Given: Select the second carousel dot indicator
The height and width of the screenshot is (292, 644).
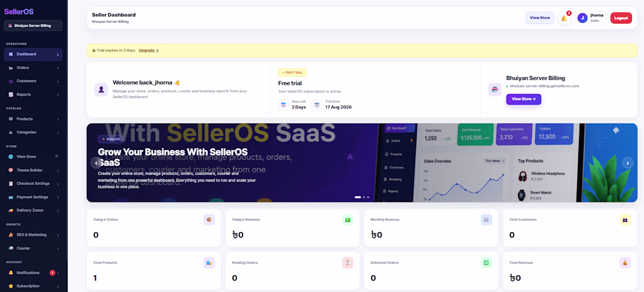Looking at the screenshot, I should [364, 197].
